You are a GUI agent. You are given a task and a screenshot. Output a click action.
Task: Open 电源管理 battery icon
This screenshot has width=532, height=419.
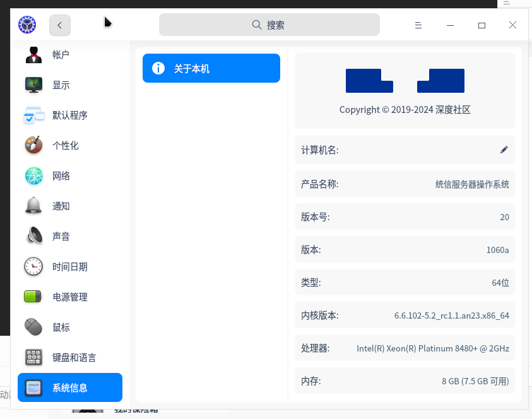pos(33,297)
